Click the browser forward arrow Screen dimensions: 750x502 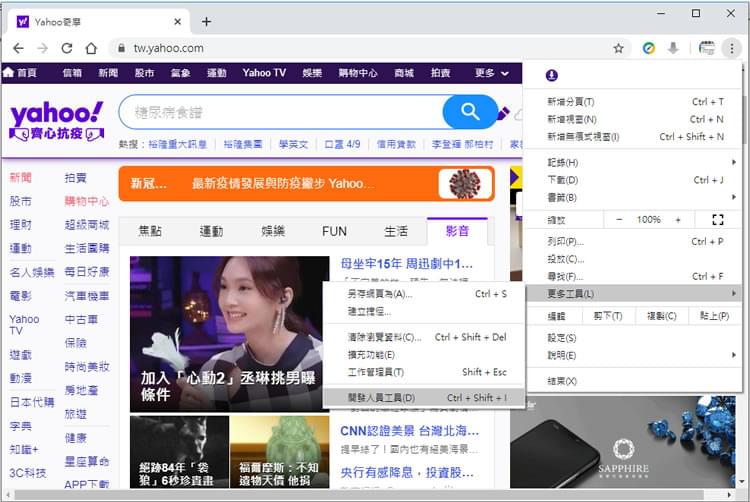tap(43, 48)
